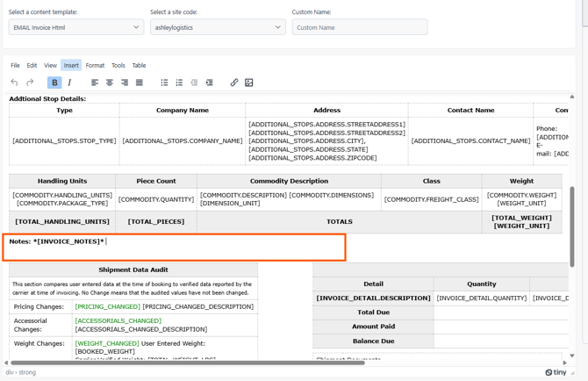Click the TOTALS cell

pos(340,221)
